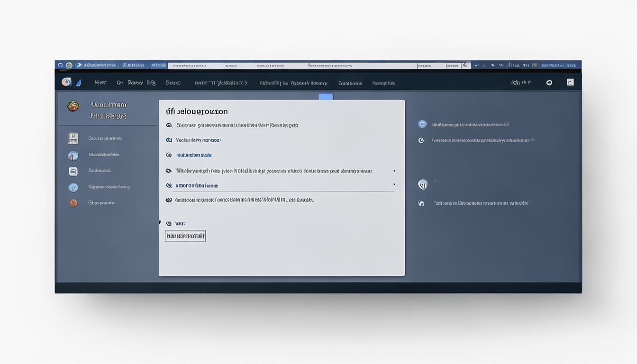This screenshot has width=637, height=364.
Task: Expand the arrow ending the dialog's fifth row
Action: pyautogui.click(x=394, y=185)
